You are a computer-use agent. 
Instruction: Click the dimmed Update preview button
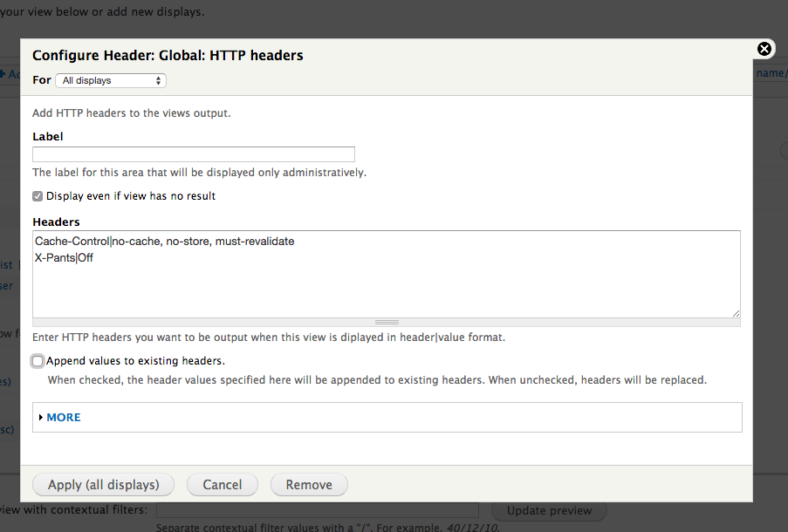click(x=549, y=510)
